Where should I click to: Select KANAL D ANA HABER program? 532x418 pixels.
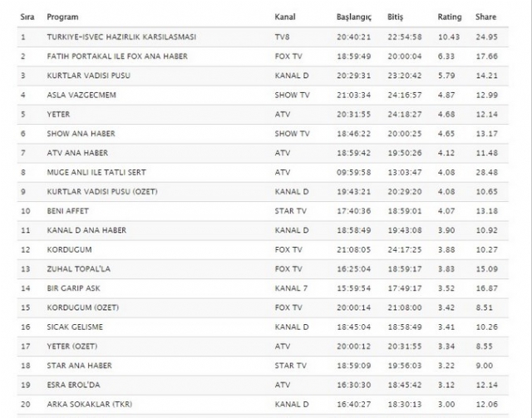86,230
